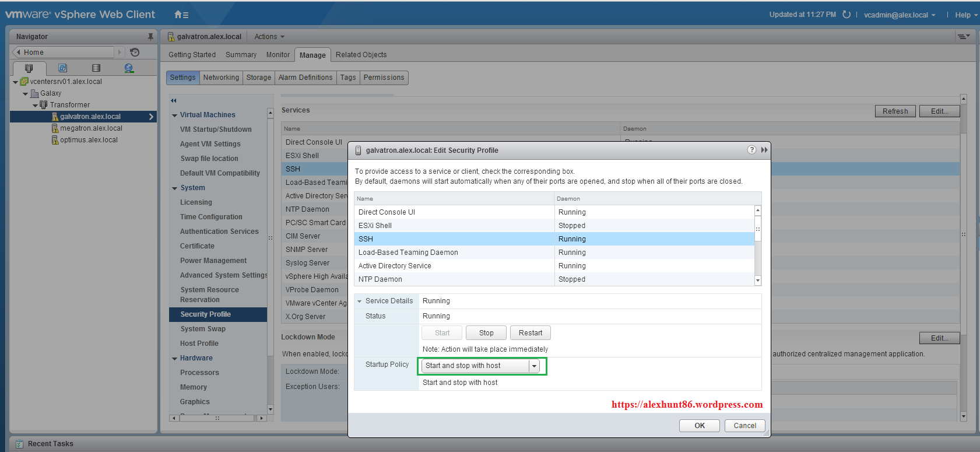Collapse the Virtual Machines settings group
The height and width of the screenshot is (452, 980).
click(175, 115)
